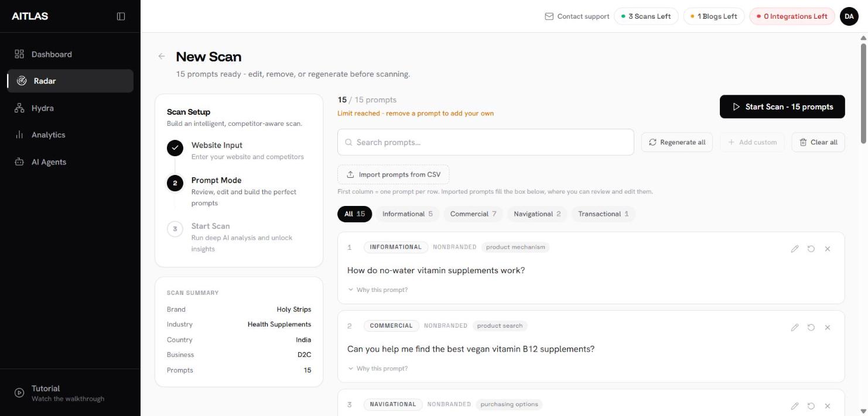868x416 pixels.
Task: Open Analytics page
Action: 70,135
